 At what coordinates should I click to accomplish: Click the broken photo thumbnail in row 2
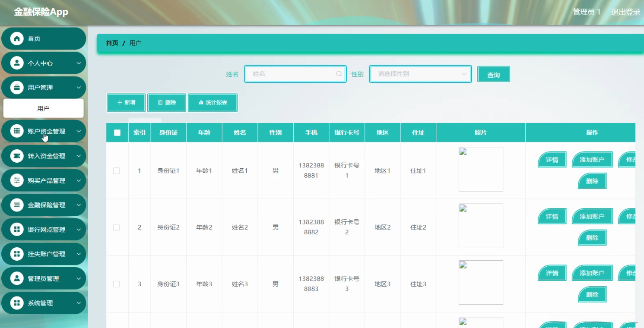point(481,226)
